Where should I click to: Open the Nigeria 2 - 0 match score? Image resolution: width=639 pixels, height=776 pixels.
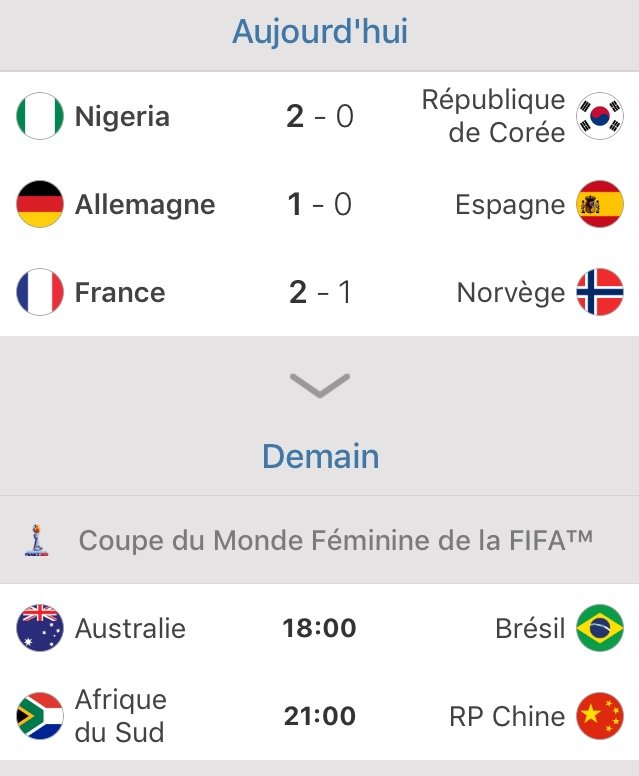[x=319, y=117]
